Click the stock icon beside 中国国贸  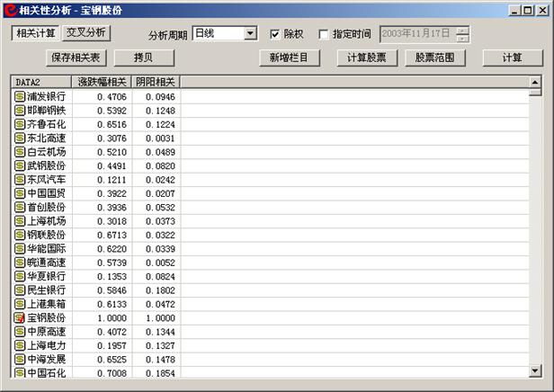(20, 193)
